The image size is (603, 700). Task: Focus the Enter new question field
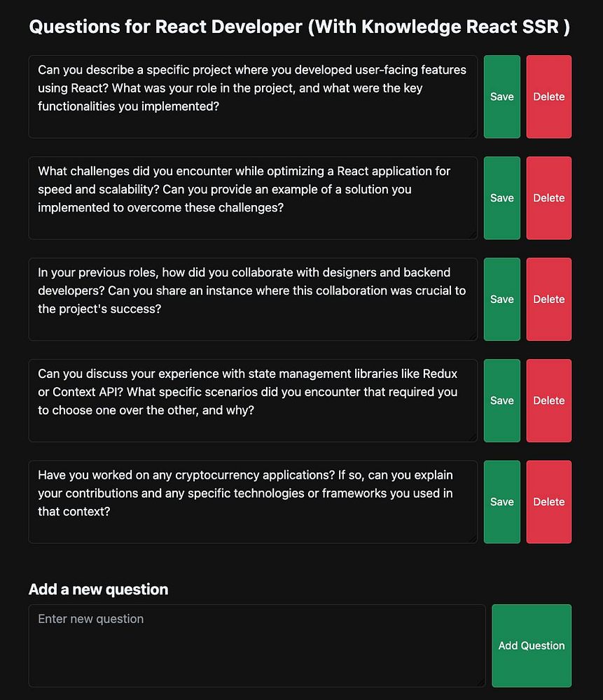coord(257,646)
